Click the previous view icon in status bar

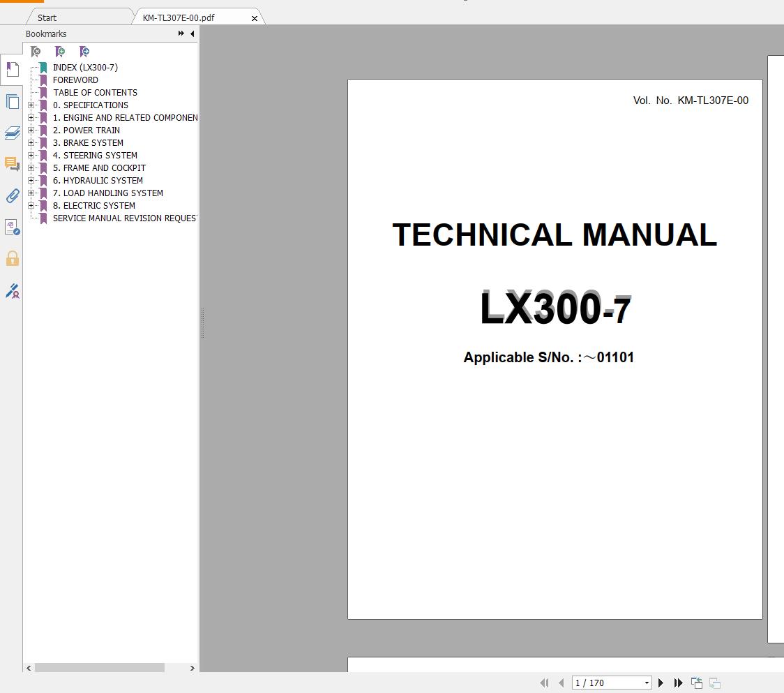coord(697,683)
